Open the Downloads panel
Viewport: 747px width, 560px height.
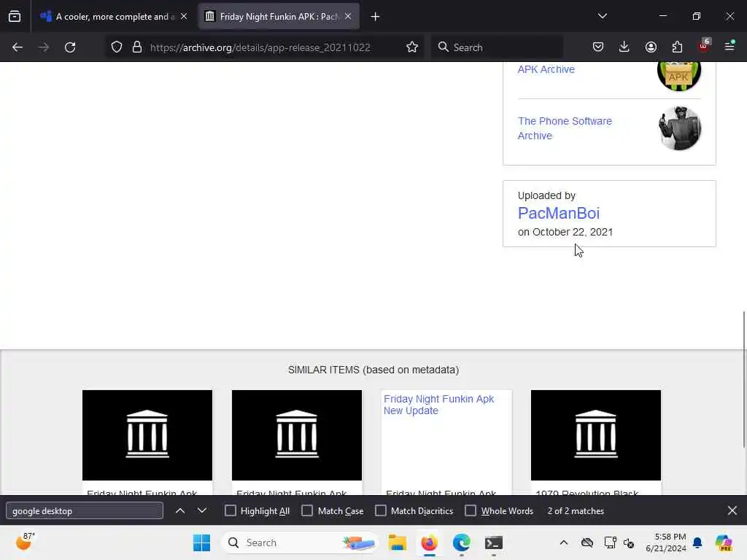click(x=624, y=47)
